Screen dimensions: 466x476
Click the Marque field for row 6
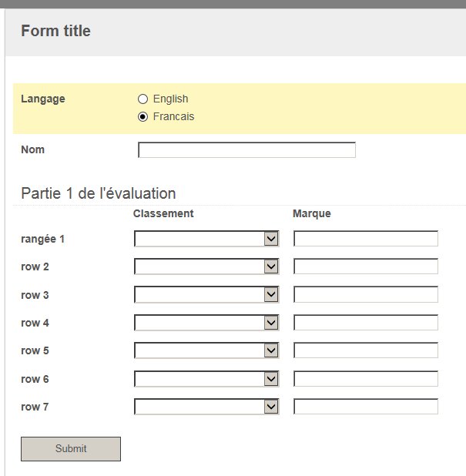click(366, 379)
